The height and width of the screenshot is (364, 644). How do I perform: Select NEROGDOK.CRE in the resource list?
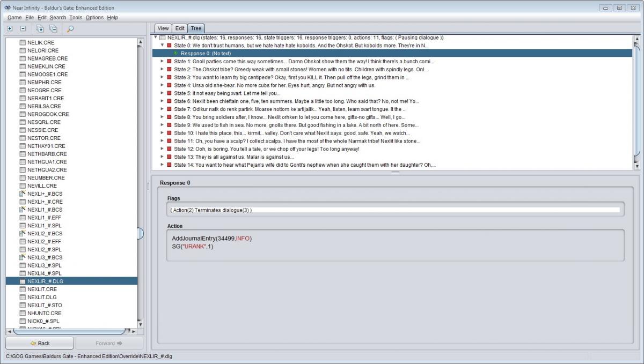click(48, 114)
